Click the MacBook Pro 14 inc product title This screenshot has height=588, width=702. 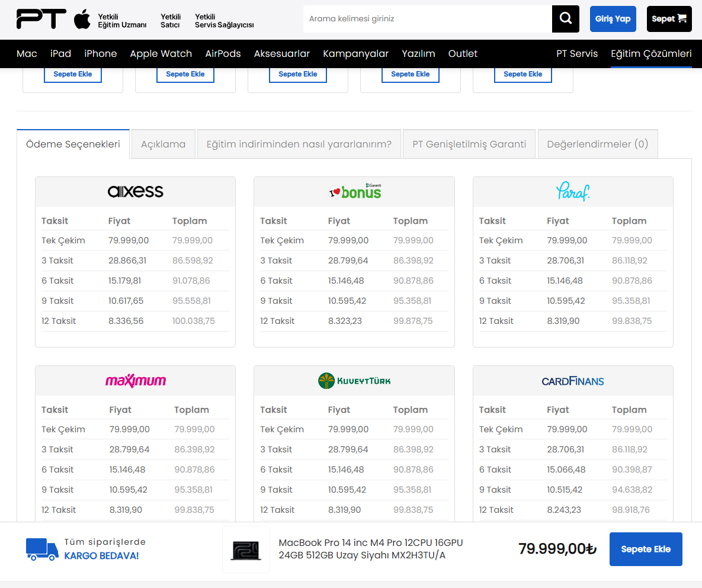click(370, 549)
